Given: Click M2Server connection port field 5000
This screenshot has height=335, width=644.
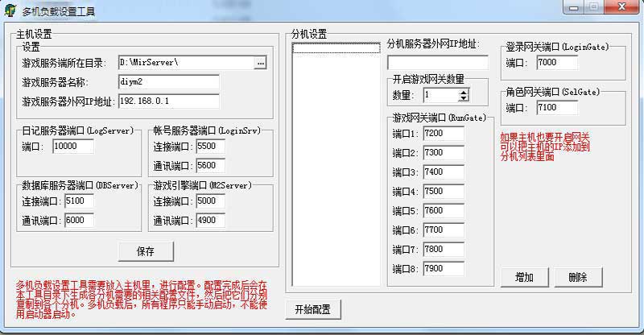Looking at the screenshot, I should tap(211, 201).
